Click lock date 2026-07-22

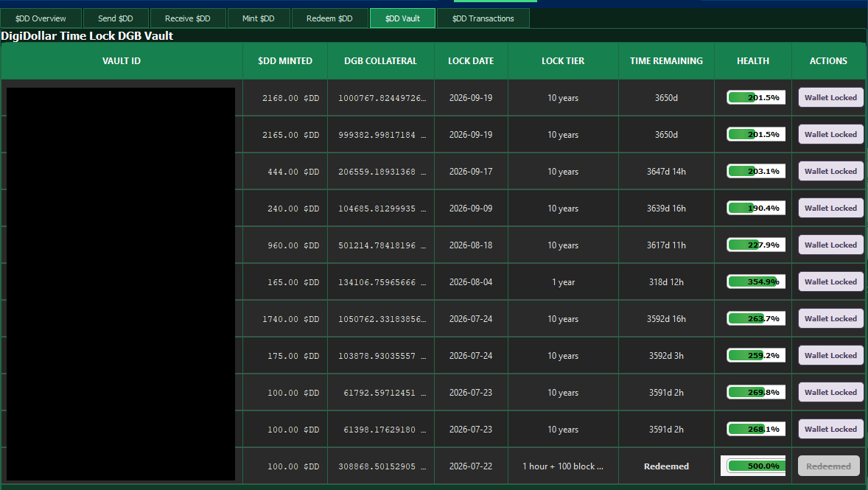tap(471, 466)
